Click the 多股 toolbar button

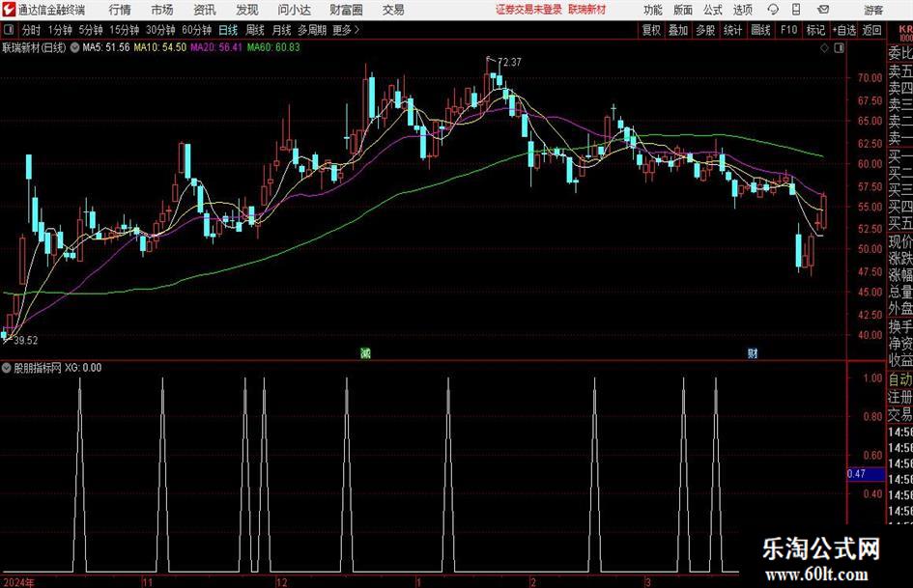coord(705,30)
